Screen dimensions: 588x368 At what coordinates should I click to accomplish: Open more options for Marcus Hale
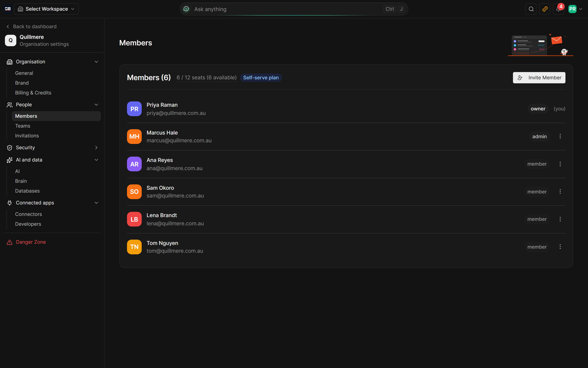[560, 136]
